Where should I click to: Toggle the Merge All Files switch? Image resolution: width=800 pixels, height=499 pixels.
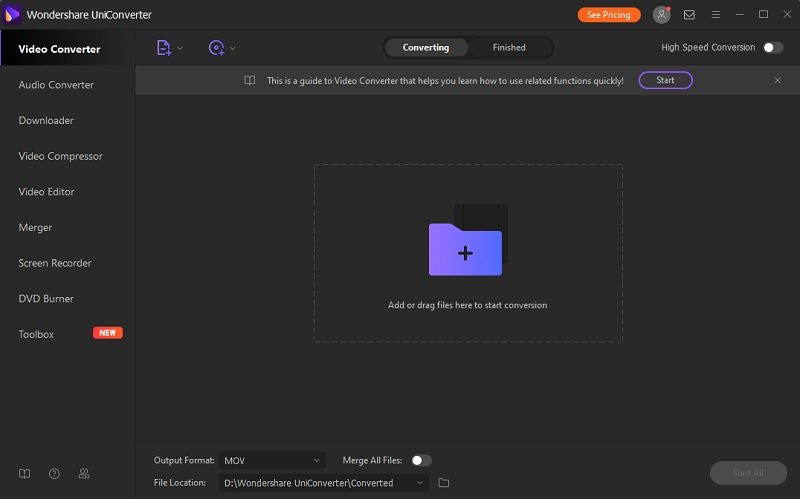(421, 461)
